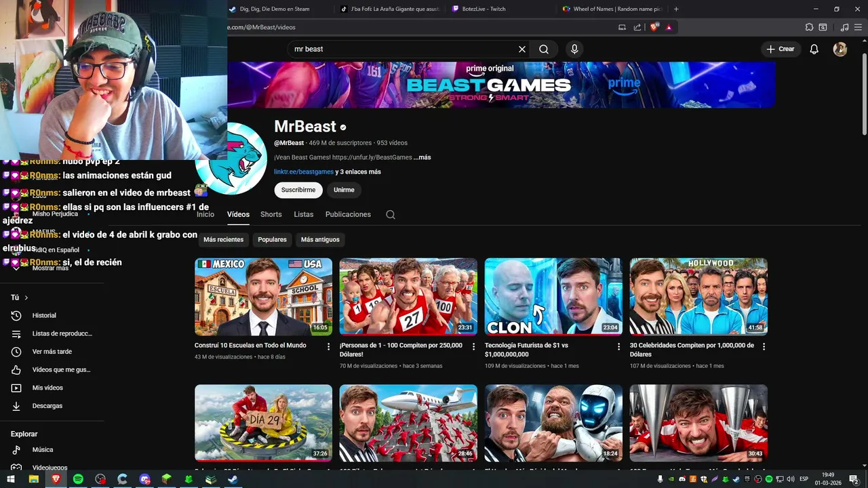Open the sidebar search panel icon
Viewport: 868px width, 488px height.
coord(823,27)
